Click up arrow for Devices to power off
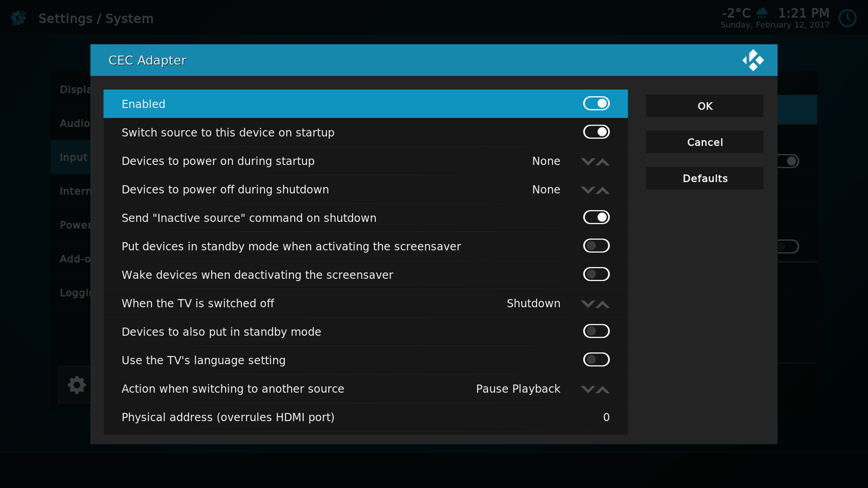 point(603,190)
